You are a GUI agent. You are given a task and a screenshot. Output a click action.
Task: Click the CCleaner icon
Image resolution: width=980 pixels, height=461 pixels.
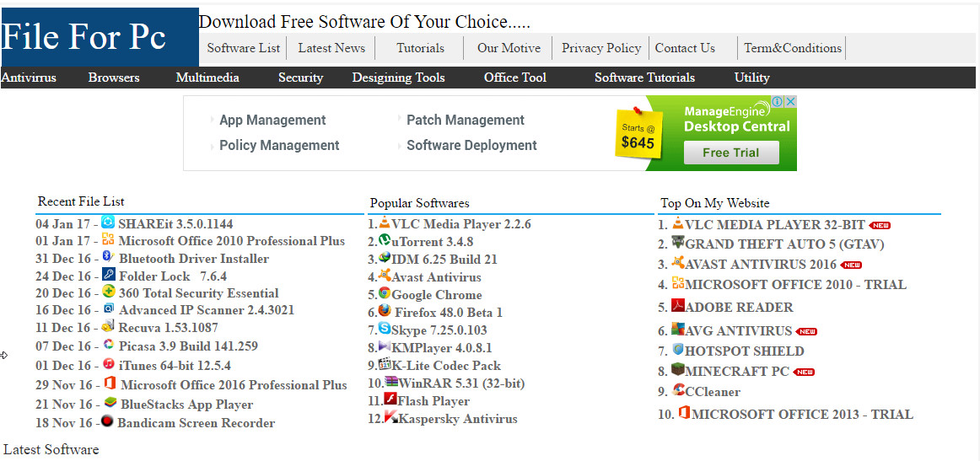pyautogui.click(x=678, y=390)
